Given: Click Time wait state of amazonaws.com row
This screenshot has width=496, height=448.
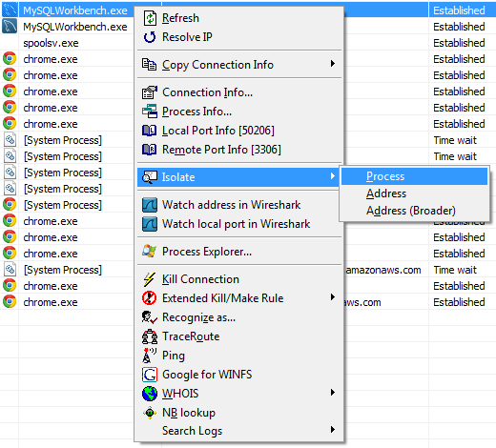Looking at the screenshot, I should pyautogui.click(x=455, y=270).
